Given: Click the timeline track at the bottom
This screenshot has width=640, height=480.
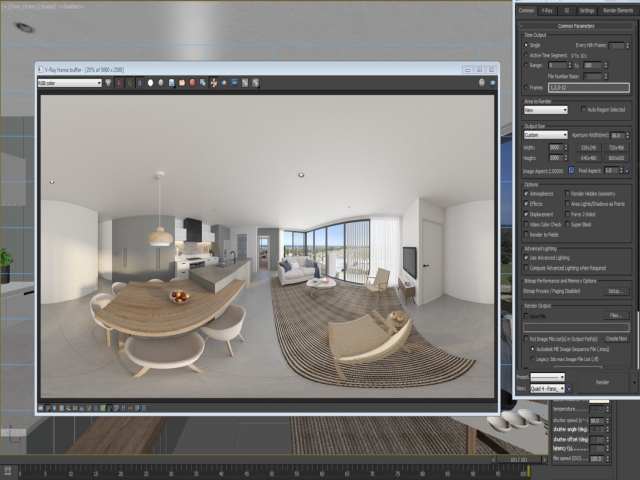Looking at the screenshot, I should (270, 468).
